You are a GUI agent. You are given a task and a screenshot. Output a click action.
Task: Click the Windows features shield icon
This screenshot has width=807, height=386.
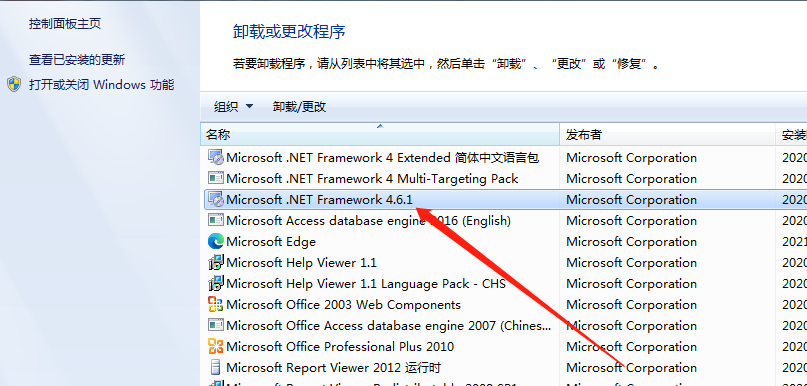pos(14,84)
